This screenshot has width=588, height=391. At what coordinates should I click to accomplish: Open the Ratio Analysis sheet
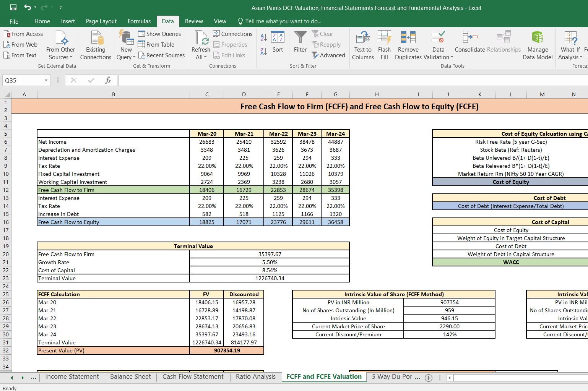point(256,377)
